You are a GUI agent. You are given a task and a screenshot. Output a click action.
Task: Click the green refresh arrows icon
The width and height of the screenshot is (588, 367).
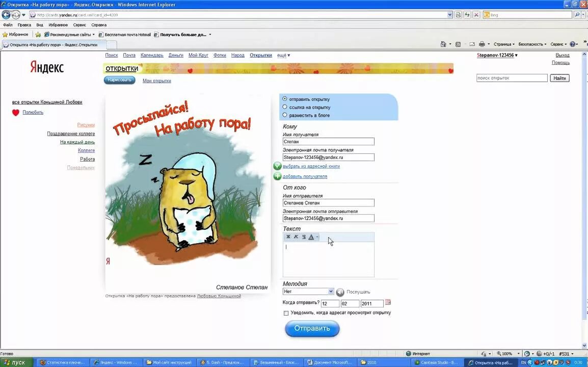point(467,15)
